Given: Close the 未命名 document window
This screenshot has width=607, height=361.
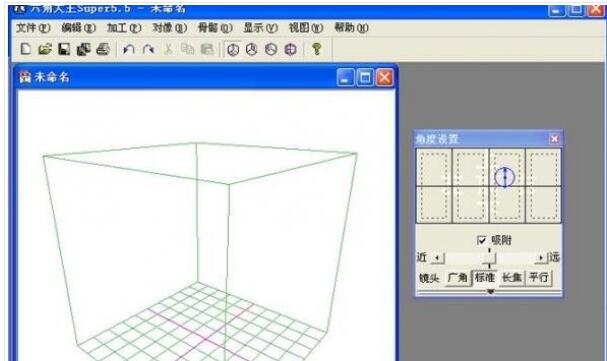Looking at the screenshot, I should [384, 78].
